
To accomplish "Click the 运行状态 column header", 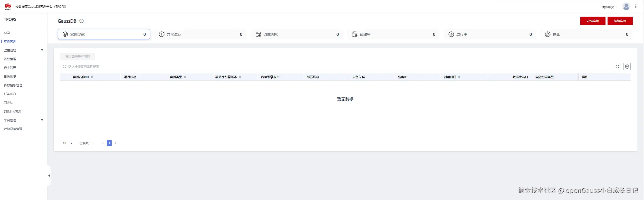I will (130, 77).
